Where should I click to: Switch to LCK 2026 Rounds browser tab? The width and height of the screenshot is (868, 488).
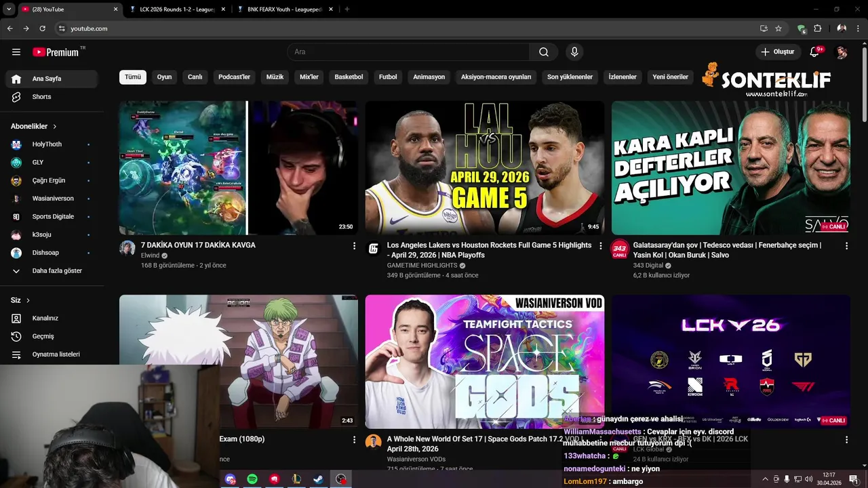point(176,9)
